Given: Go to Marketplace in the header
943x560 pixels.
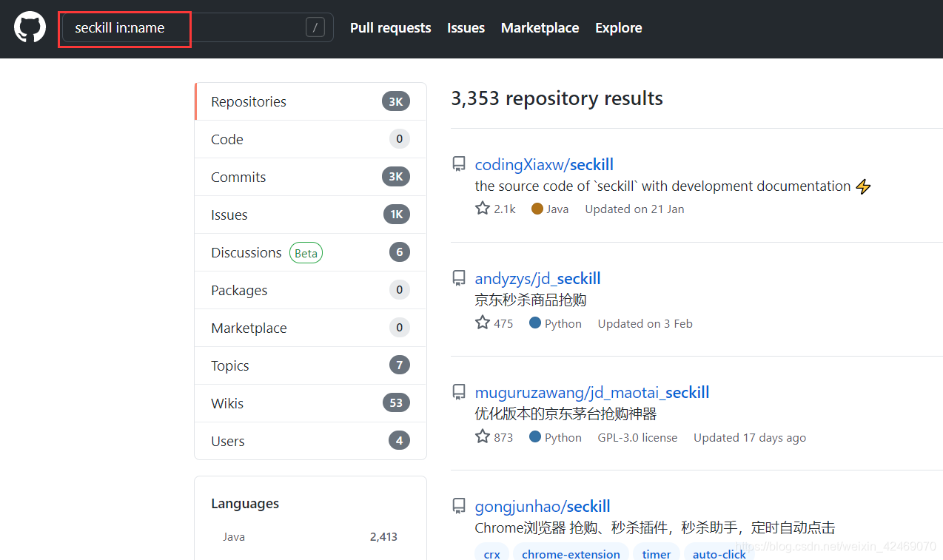Looking at the screenshot, I should click(540, 28).
